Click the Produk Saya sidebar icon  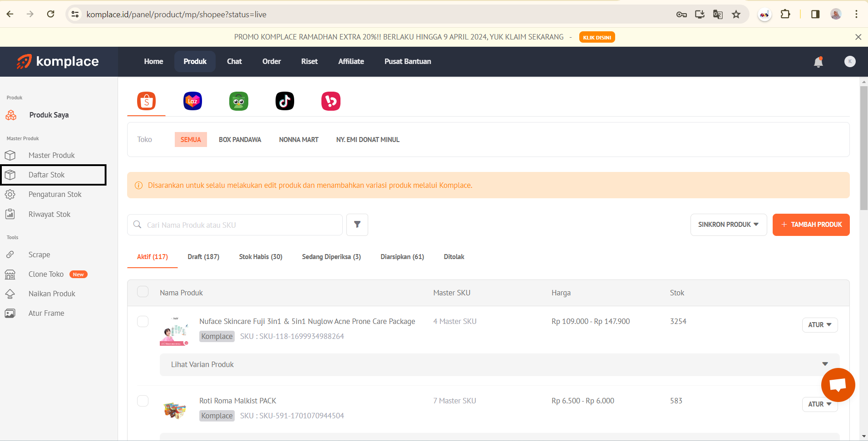tap(11, 115)
